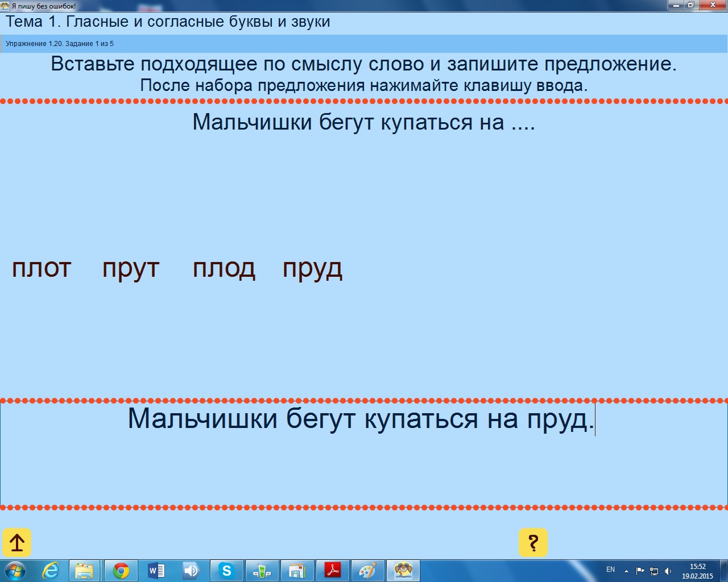The width and height of the screenshot is (728, 582).
Task: Launch Microsoft Word from the taskbar
Action: tap(156, 571)
